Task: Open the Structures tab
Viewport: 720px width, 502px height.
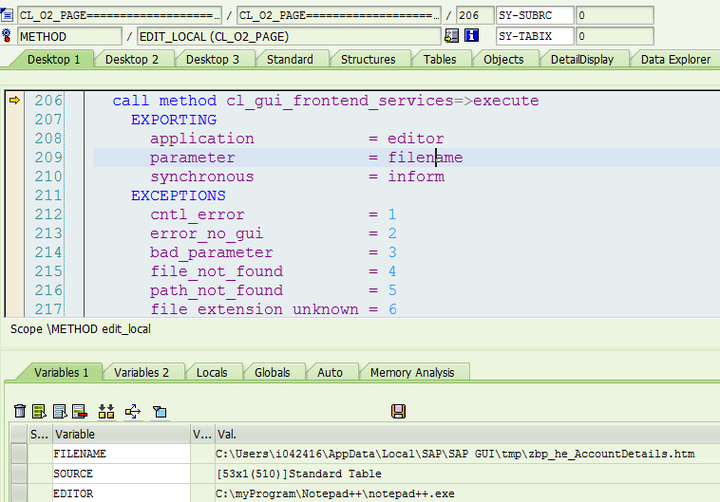Action: click(x=368, y=59)
